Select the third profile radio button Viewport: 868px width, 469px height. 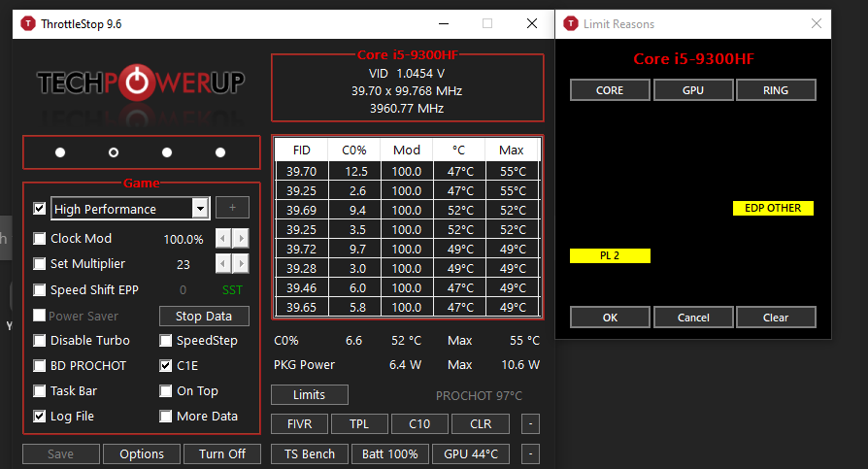pyautogui.click(x=167, y=152)
